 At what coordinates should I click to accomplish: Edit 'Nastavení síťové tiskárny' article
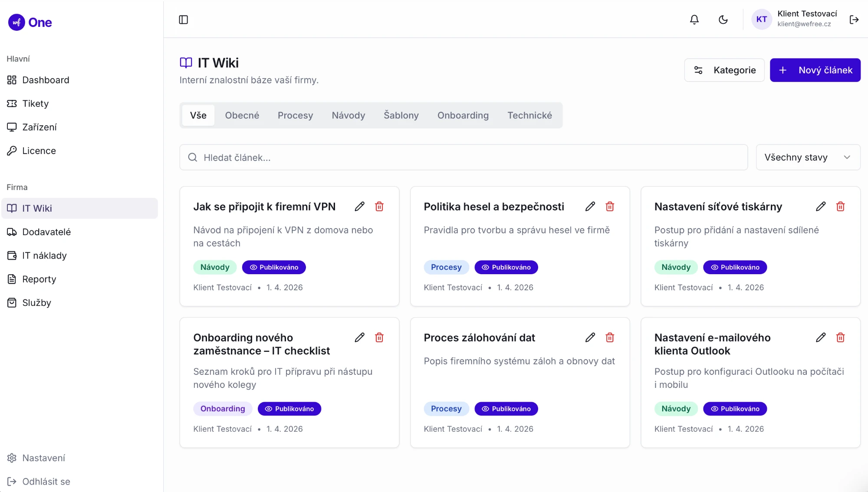click(821, 207)
